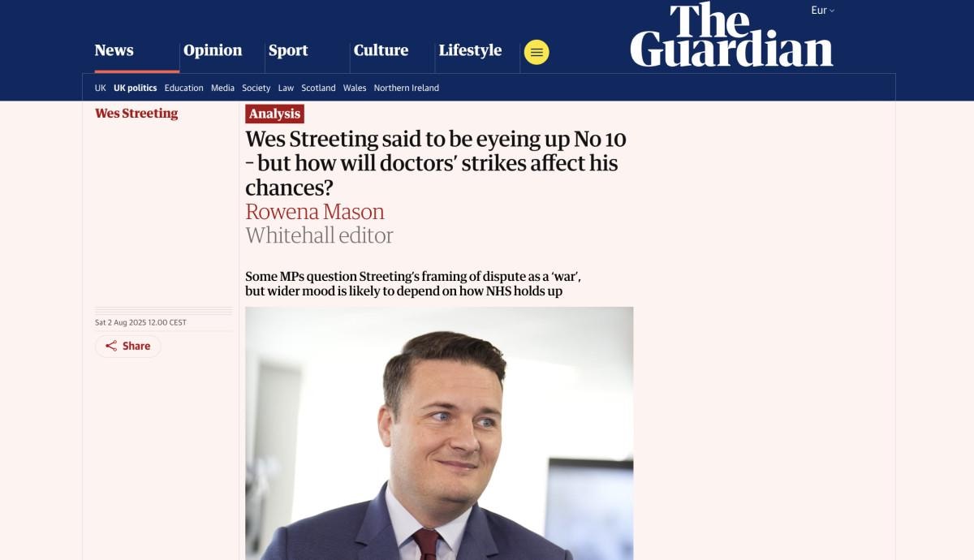Visit the Media subsection link
The height and width of the screenshot is (560, 974).
pyautogui.click(x=222, y=88)
